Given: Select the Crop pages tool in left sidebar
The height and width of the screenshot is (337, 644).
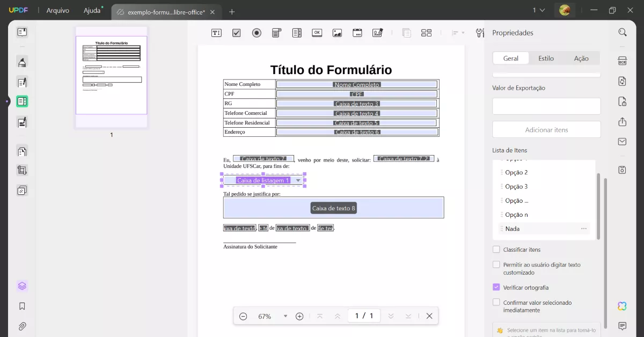Looking at the screenshot, I should coord(21,170).
